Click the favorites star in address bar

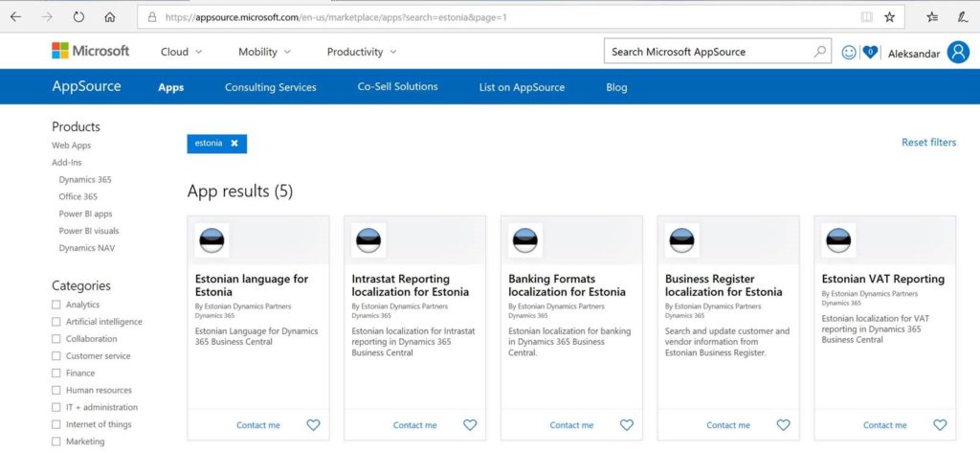pos(889,17)
